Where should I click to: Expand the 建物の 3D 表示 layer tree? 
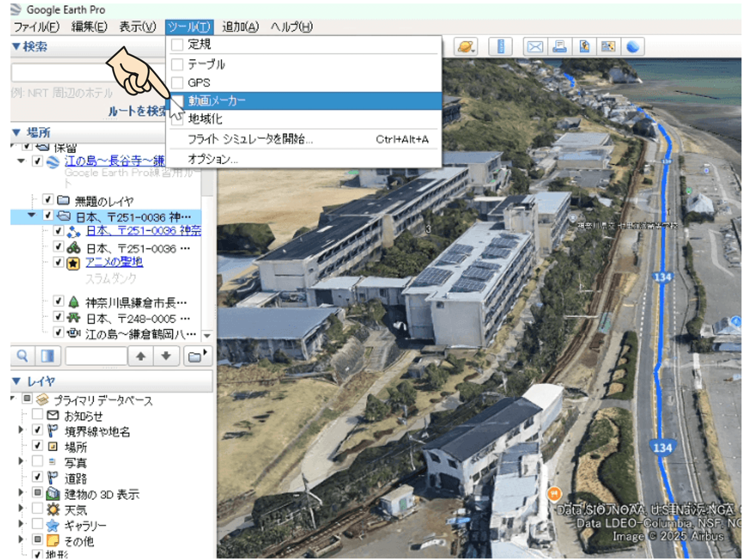point(20,493)
